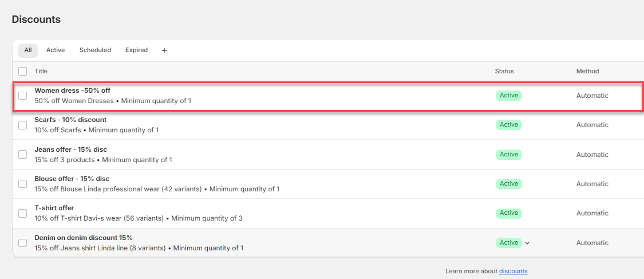
Task: View the Expired discounts tab
Action: click(x=136, y=50)
